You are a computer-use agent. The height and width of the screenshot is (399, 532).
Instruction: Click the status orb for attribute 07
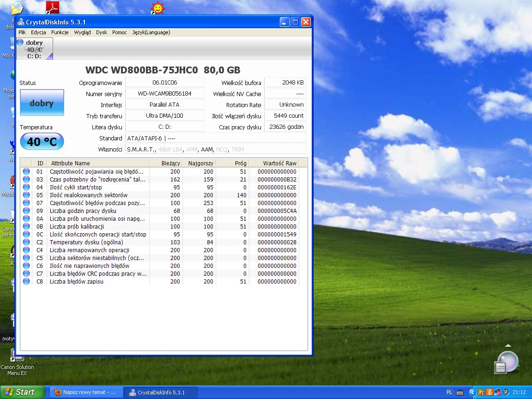tap(26, 203)
